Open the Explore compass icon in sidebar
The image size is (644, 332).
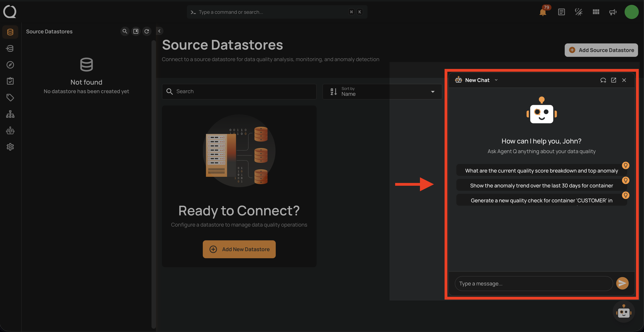click(10, 65)
